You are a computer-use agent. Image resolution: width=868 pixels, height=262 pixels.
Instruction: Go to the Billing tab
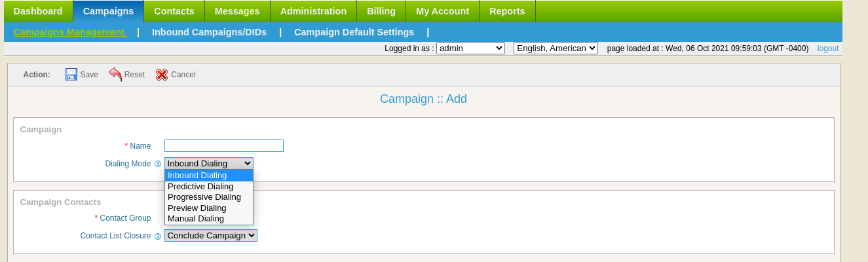[x=381, y=11]
